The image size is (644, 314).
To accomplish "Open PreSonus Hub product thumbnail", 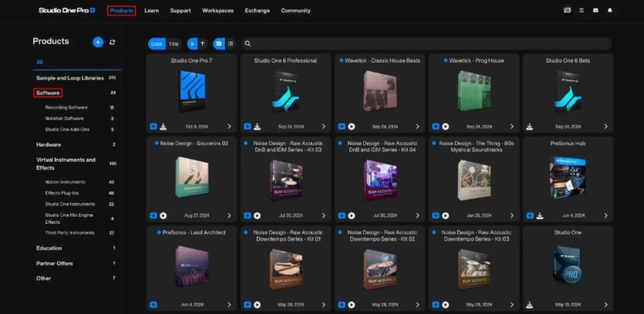I will point(568,178).
